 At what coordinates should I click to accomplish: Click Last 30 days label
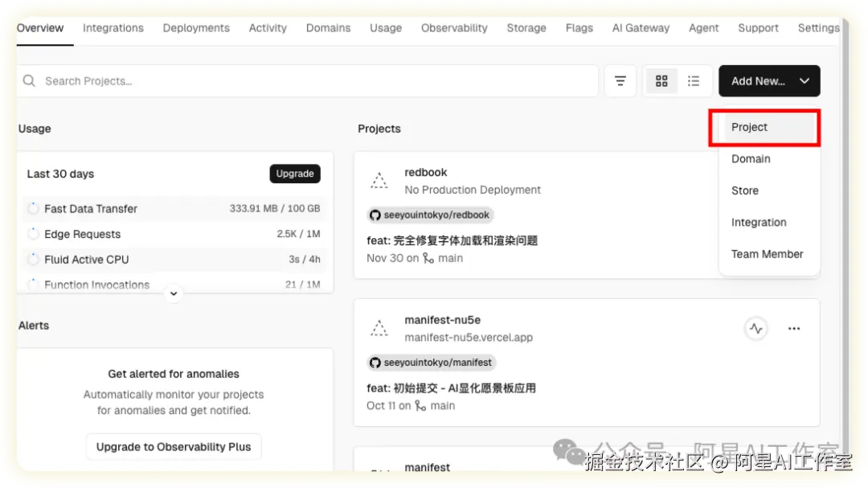click(x=60, y=174)
